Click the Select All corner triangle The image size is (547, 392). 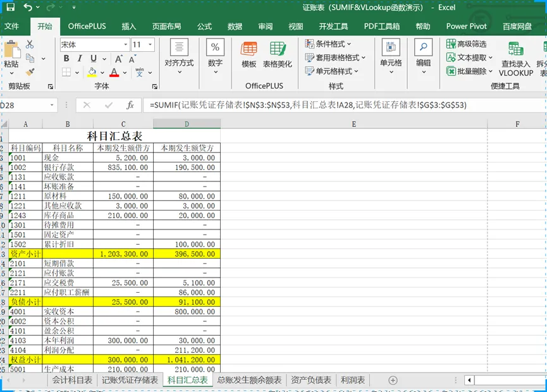[4, 124]
